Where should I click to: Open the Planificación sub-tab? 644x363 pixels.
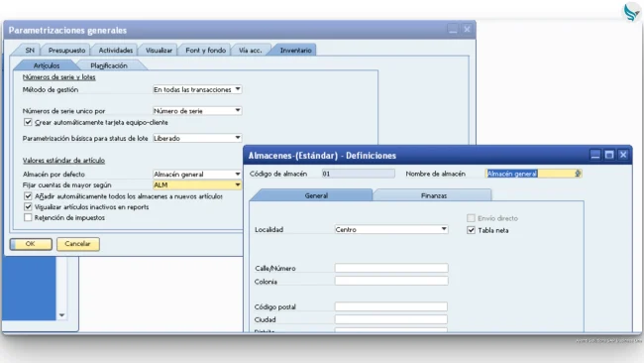[x=109, y=65]
